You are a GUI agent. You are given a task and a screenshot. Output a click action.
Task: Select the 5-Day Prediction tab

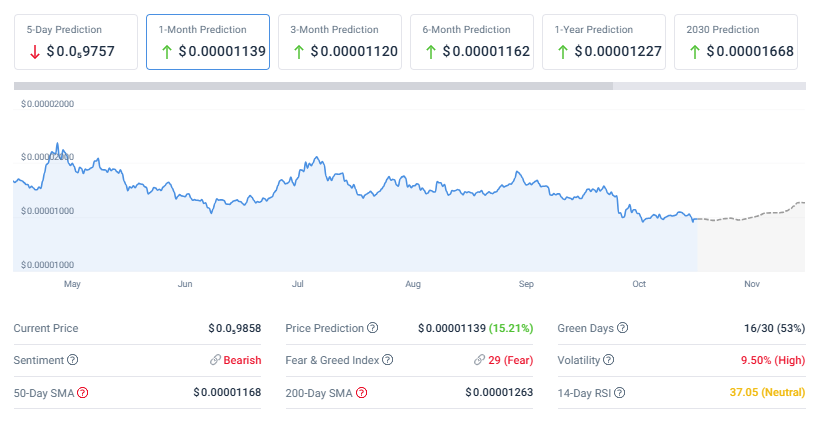[x=76, y=42]
